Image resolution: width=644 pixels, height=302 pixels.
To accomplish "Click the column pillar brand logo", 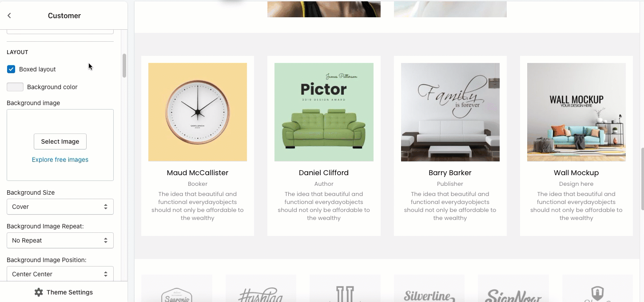I will click(345, 294).
